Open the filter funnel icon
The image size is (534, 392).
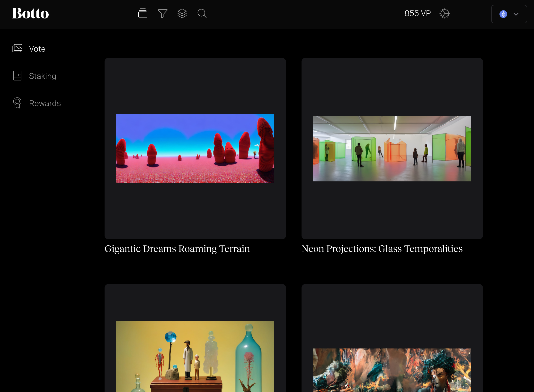(x=162, y=14)
